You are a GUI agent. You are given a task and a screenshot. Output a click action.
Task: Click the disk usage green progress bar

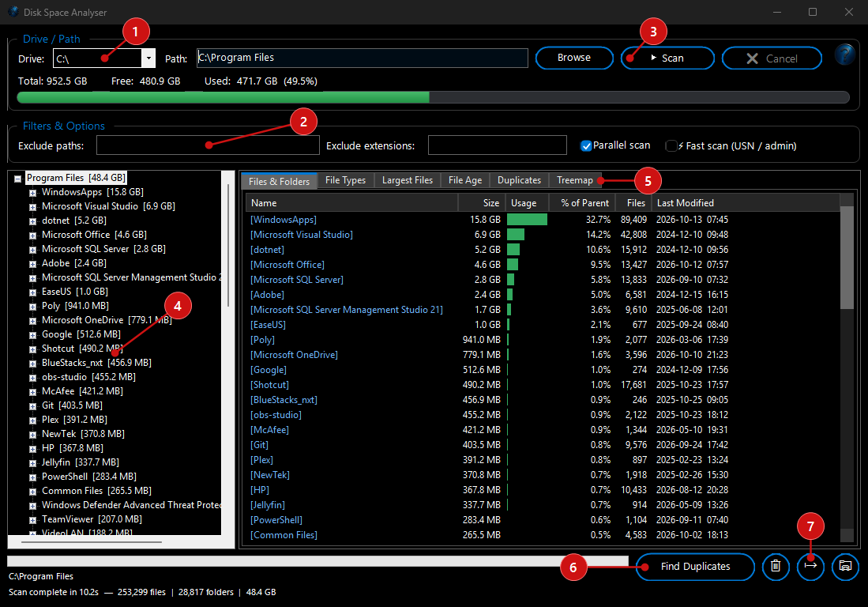433,97
